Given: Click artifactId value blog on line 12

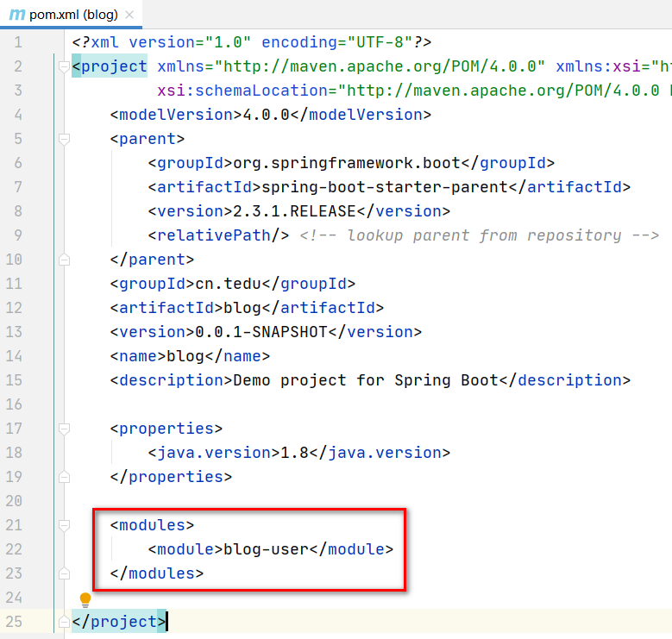Looking at the screenshot, I should click(242, 308).
